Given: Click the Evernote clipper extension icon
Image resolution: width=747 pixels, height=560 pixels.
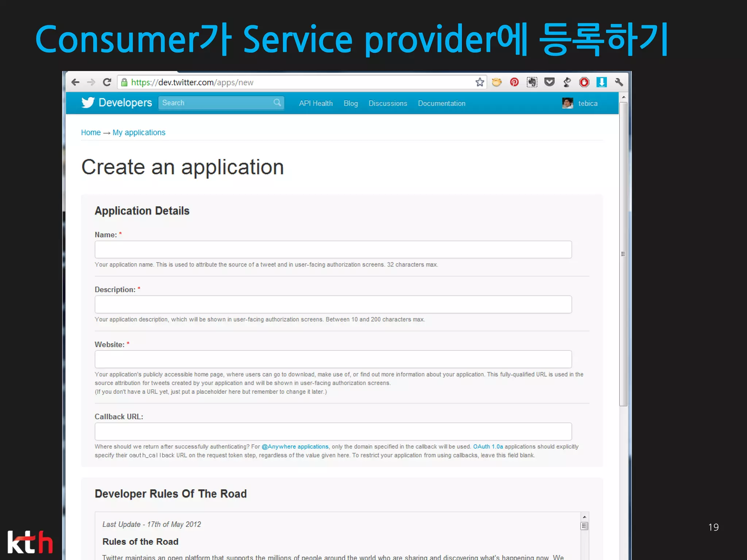Looking at the screenshot, I should (x=532, y=82).
